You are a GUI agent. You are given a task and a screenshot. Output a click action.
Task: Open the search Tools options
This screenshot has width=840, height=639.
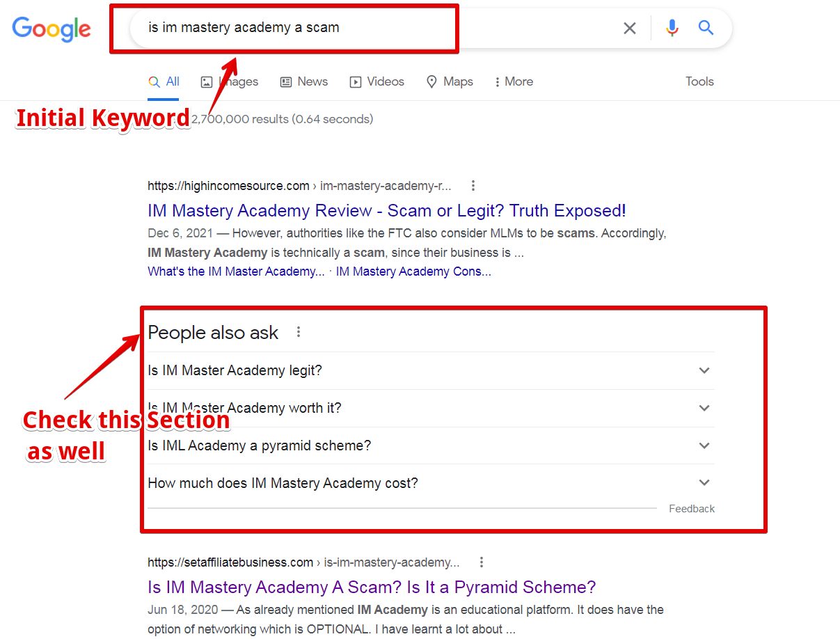(699, 81)
